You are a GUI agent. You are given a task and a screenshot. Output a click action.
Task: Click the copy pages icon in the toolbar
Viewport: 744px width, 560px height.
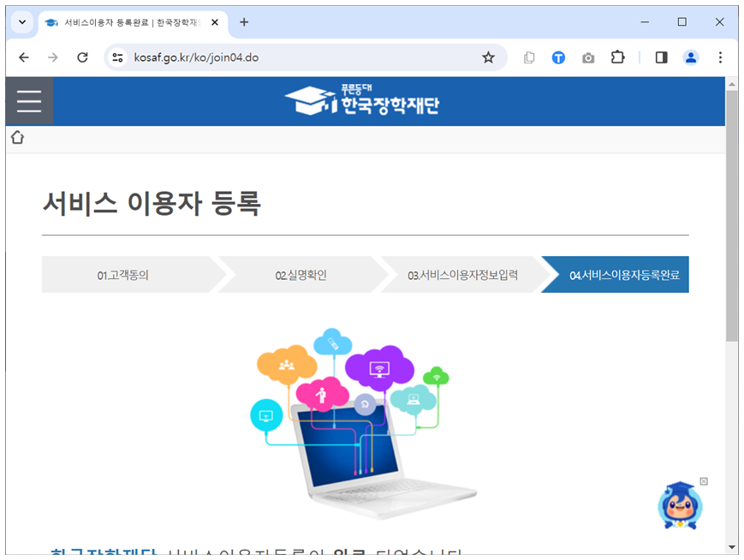pos(529,57)
